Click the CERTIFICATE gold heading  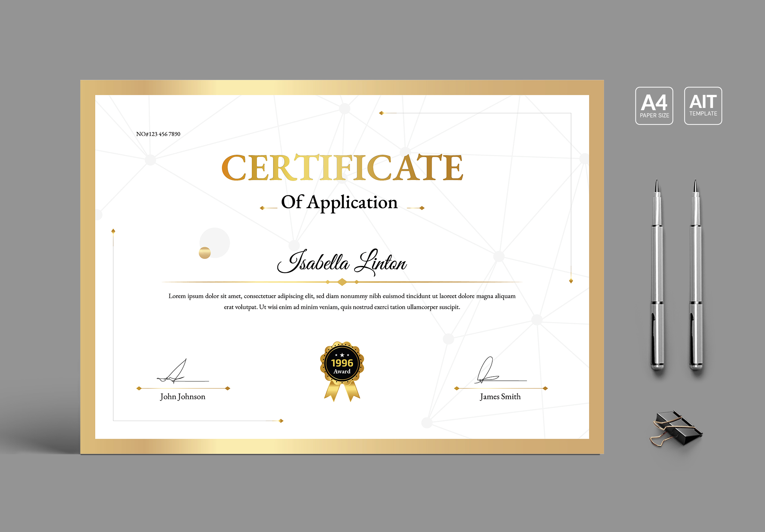point(342,168)
